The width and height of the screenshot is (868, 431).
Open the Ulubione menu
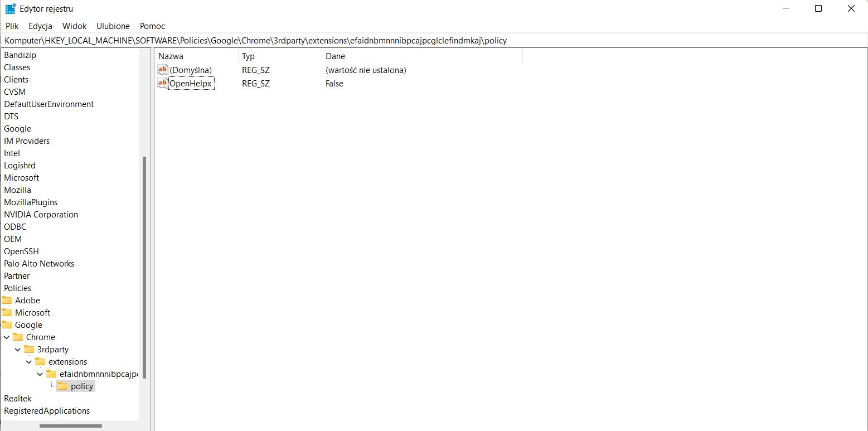coord(113,26)
